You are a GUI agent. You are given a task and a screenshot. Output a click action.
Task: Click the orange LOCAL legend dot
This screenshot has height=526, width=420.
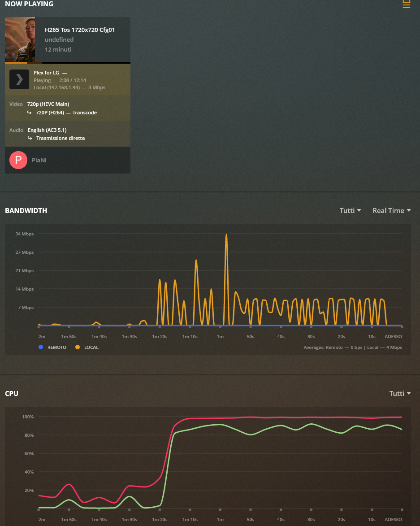[78, 347]
